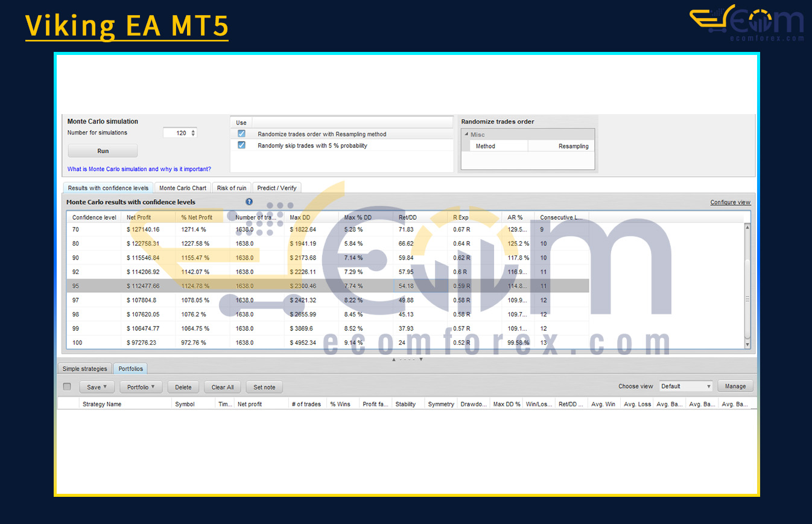Screen dimensions: 812x524
Task: Select the highlighted confidence level 95 row
Action: (328, 286)
